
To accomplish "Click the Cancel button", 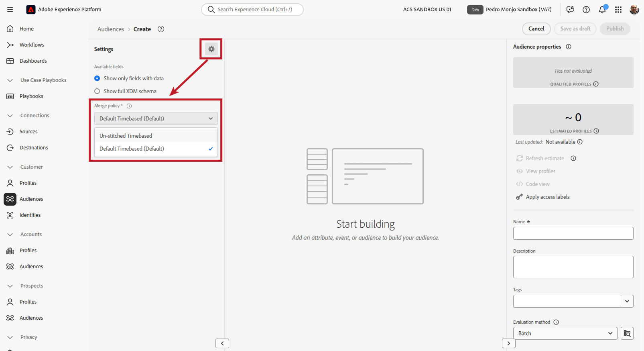I will tap(536, 29).
